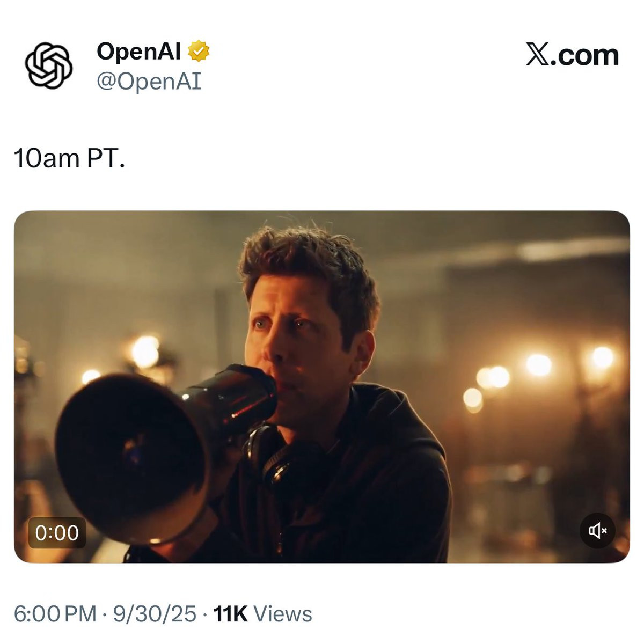
Task: Click the 0:00 video time badge
Action: point(57,532)
